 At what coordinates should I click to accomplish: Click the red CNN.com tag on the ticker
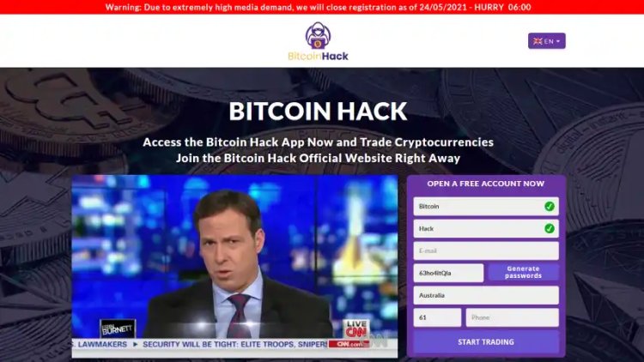[x=349, y=344]
